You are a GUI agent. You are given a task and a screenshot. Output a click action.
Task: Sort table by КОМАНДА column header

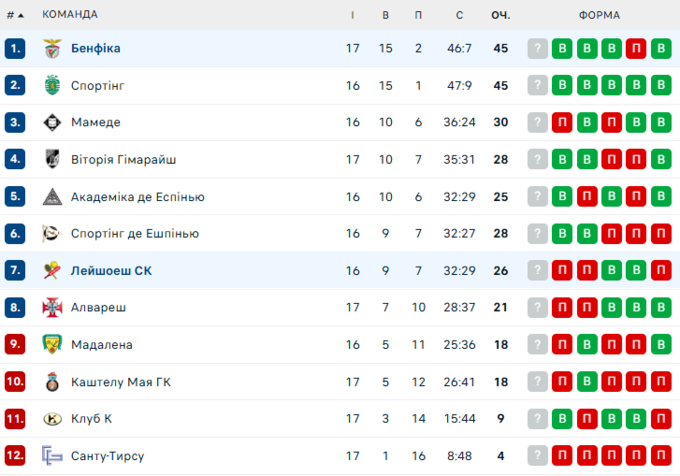pos(70,15)
